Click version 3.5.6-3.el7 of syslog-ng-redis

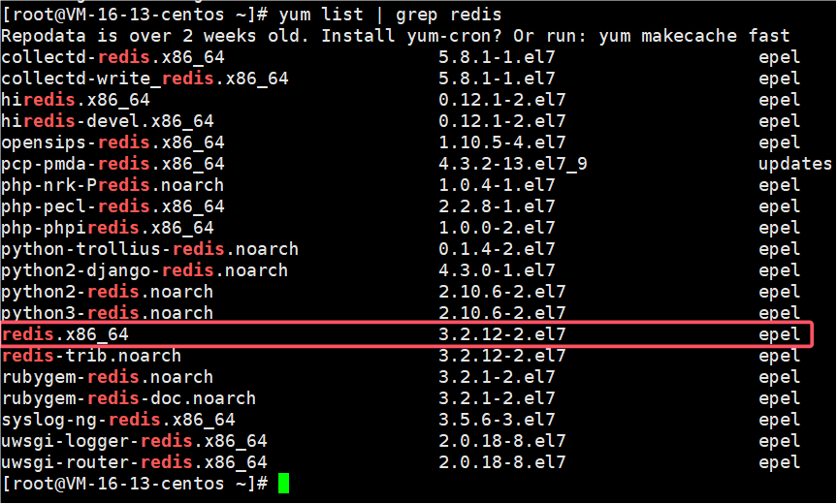click(x=497, y=420)
